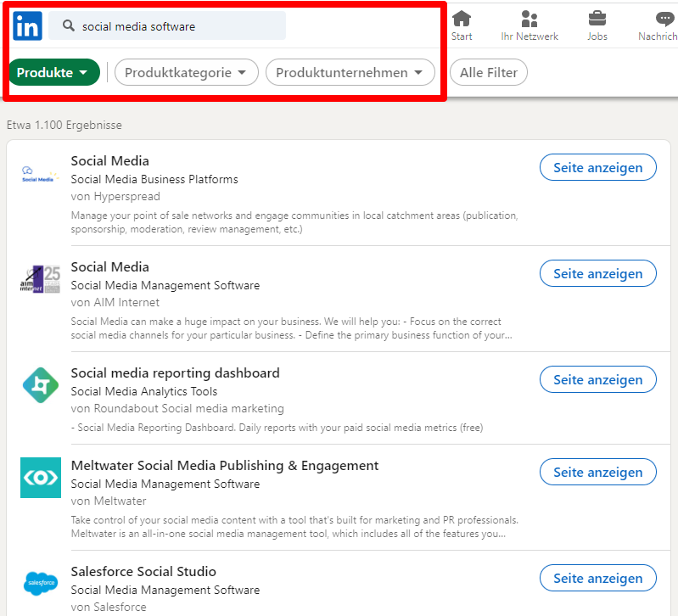The height and width of the screenshot is (616, 678).
Task: Focus the 'social media software' search field
Action: pos(167,26)
